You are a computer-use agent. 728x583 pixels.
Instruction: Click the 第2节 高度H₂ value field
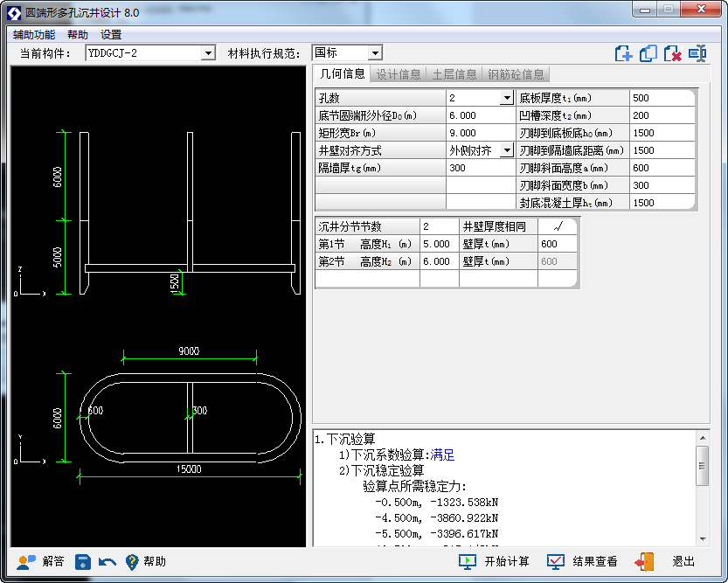point(440,262)
